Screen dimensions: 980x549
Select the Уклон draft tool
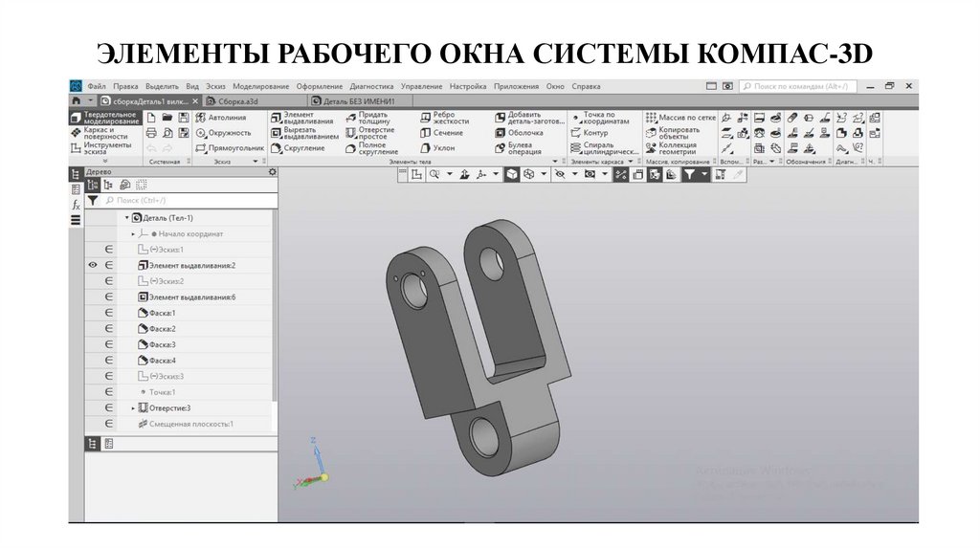(437, 148)
